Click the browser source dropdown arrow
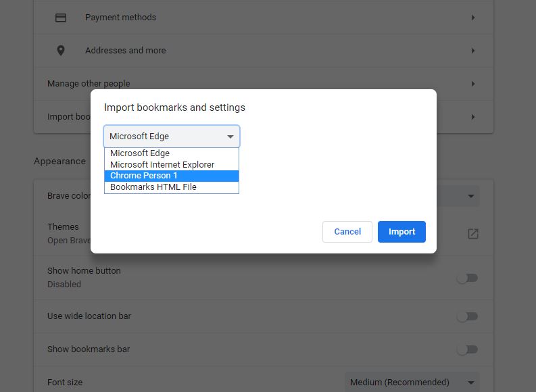Viewport: 536px width, 392px height. [x=230, y=137]
